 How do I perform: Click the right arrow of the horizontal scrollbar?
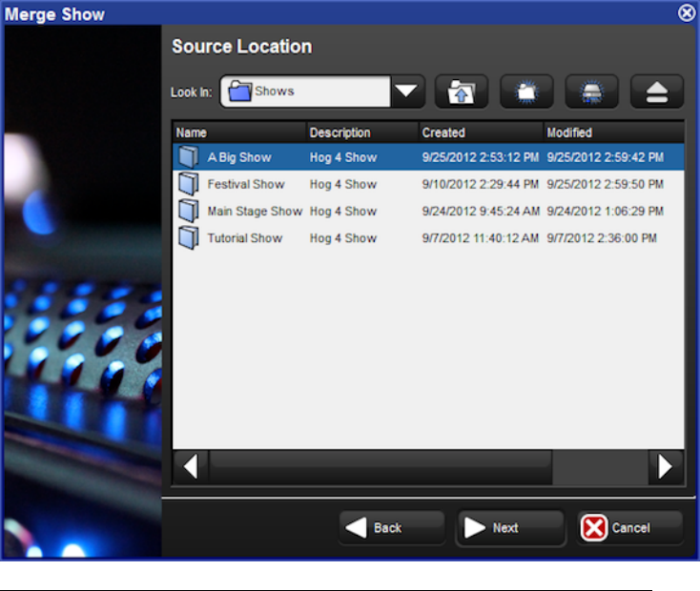click(665, 467)
